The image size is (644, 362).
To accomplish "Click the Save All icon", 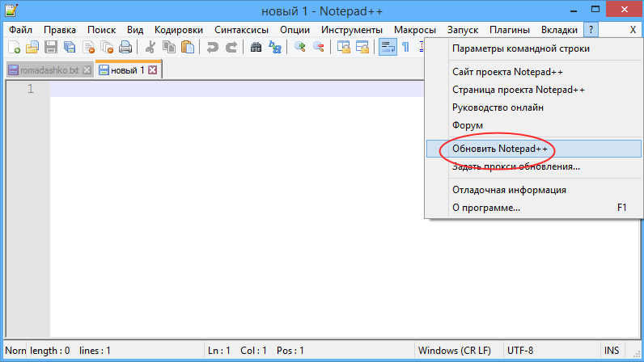I will [x=70, y=47].
